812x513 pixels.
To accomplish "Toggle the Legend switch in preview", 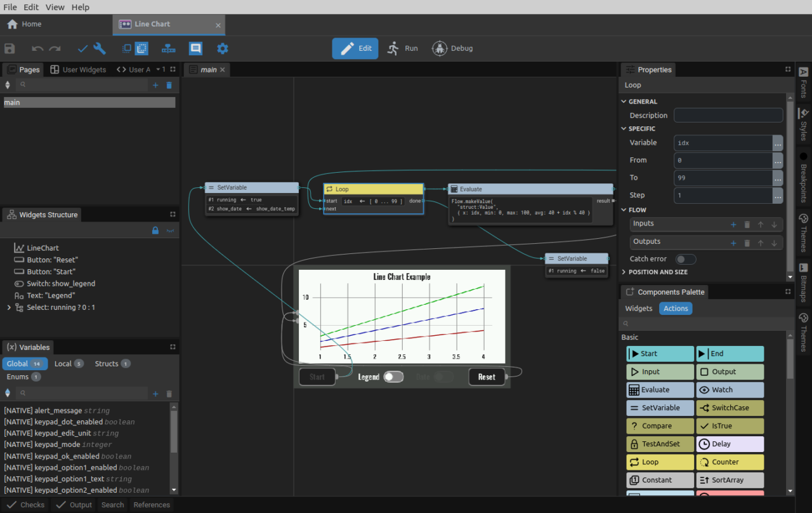I will [393, 377].
